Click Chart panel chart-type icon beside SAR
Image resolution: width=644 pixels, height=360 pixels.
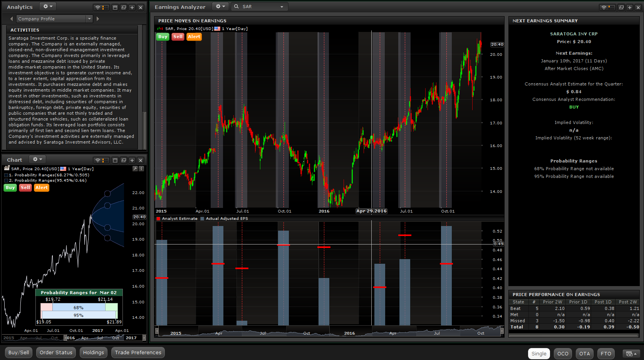coord(7,168)
